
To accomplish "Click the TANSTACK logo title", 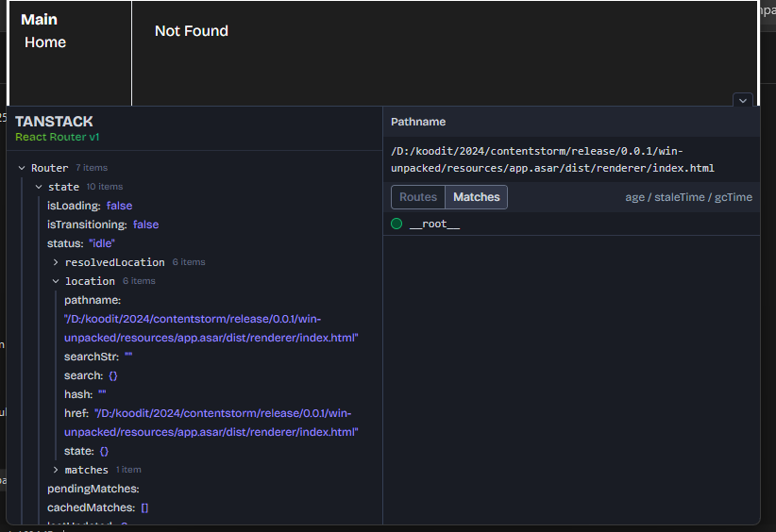I will pos(54,122).
